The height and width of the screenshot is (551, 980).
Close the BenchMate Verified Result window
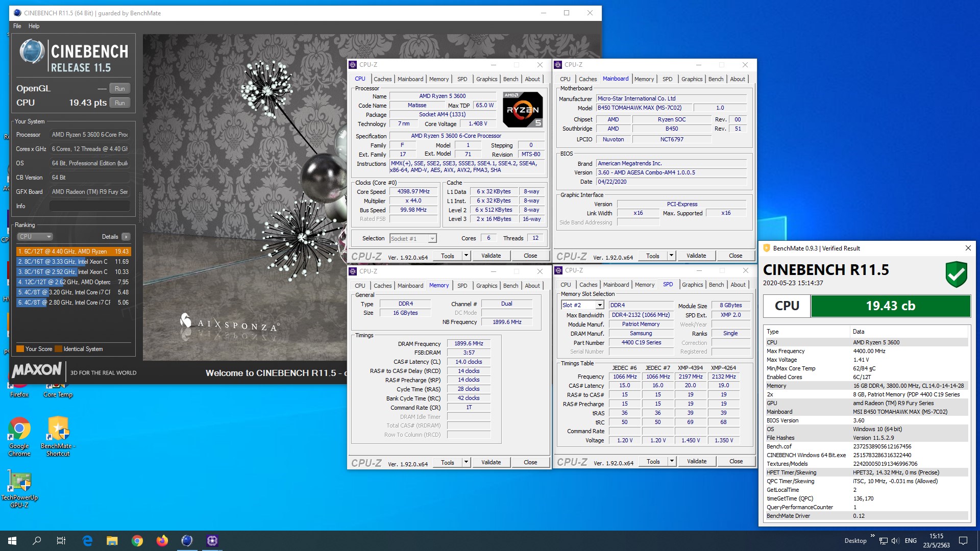[968, 248]
